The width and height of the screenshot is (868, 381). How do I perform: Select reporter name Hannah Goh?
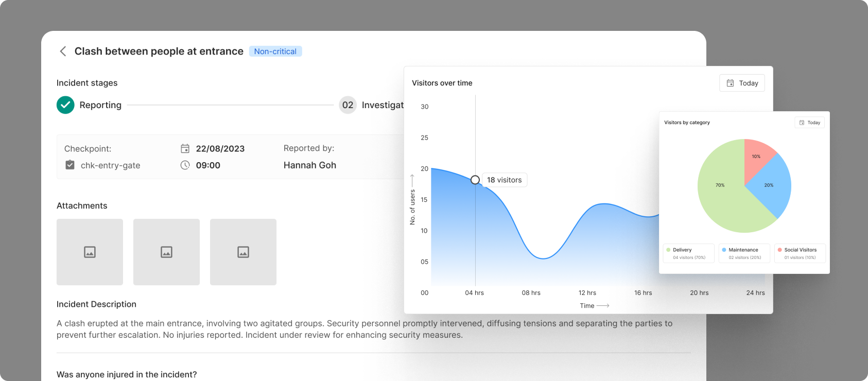tap(310, 165)
